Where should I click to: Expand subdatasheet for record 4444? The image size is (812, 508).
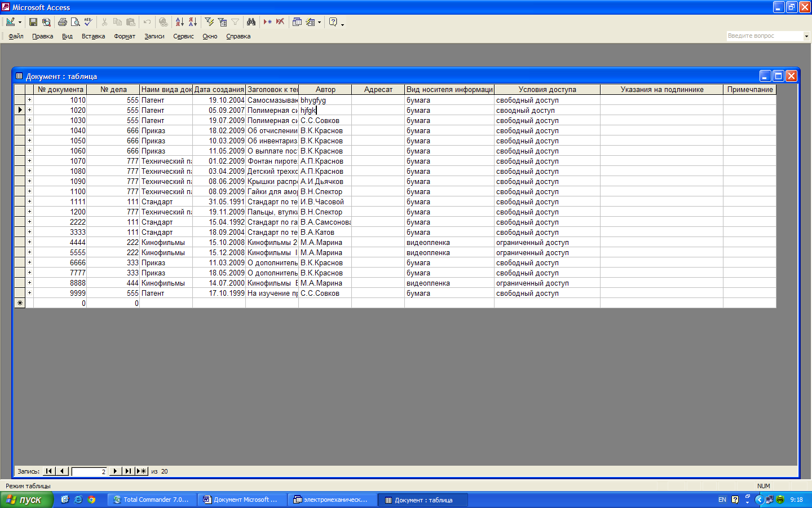(x=29, y=242)
